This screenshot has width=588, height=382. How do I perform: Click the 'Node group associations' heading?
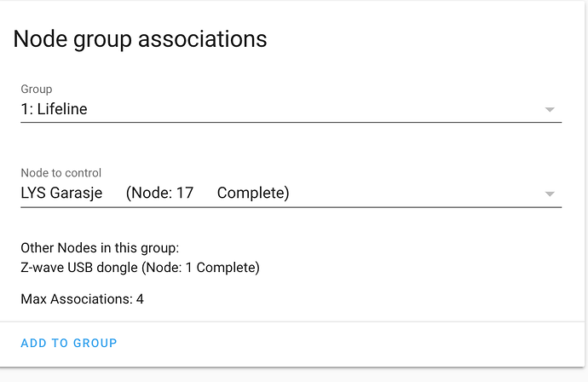coord(140,39)
